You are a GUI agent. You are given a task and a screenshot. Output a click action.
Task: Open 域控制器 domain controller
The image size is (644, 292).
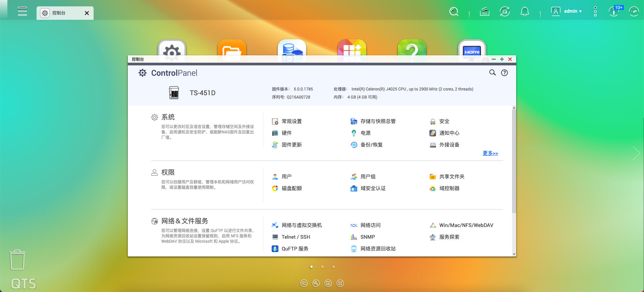tap(444, 188)
